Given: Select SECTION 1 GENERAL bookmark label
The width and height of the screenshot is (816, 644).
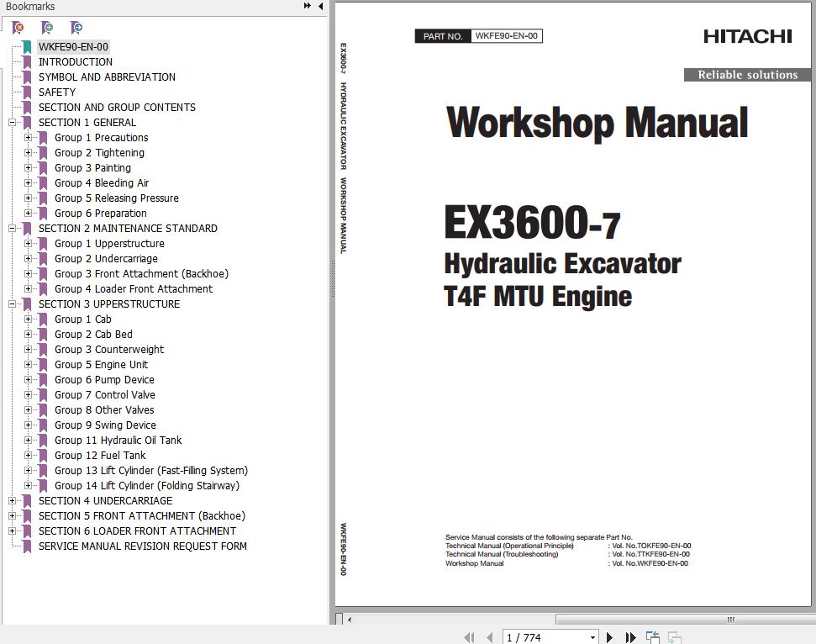Looking at the screenshot, I should tap(87, 123).
